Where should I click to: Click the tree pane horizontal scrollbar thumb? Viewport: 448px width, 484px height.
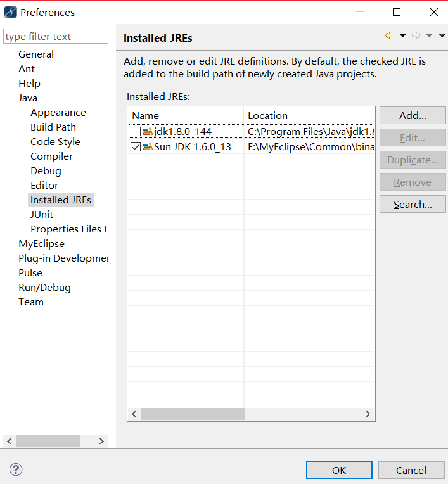[48, 441]
